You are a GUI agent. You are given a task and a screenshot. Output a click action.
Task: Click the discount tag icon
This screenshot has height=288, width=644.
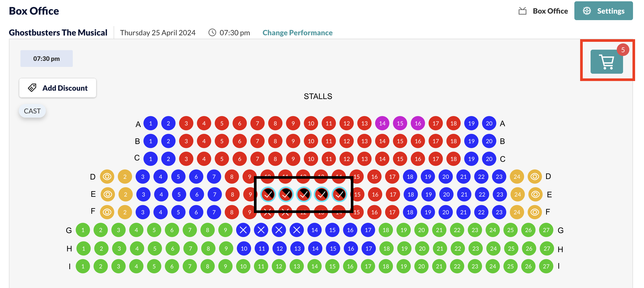coord(32,88)
